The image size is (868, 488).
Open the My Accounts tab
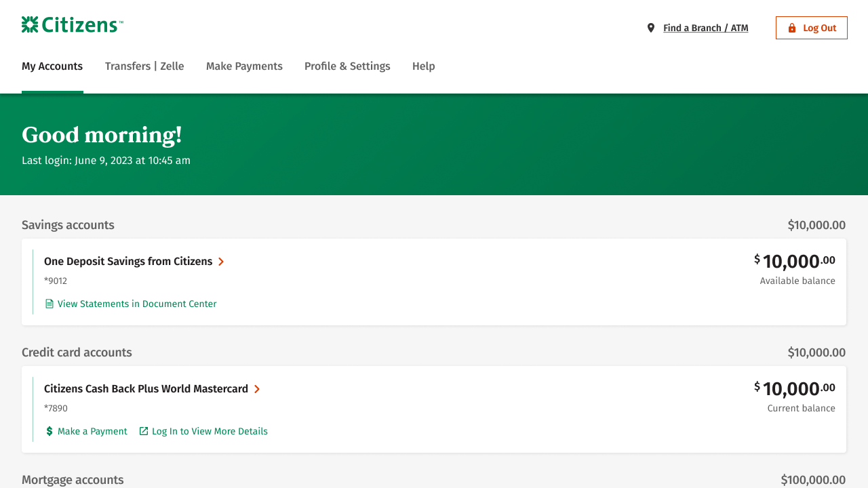52,66
